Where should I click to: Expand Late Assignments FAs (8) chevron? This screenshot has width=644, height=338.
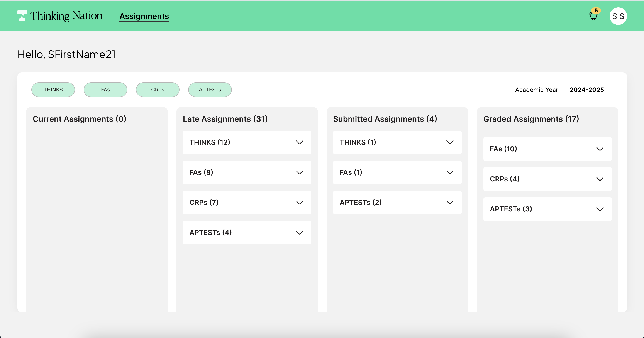point(299,172)
